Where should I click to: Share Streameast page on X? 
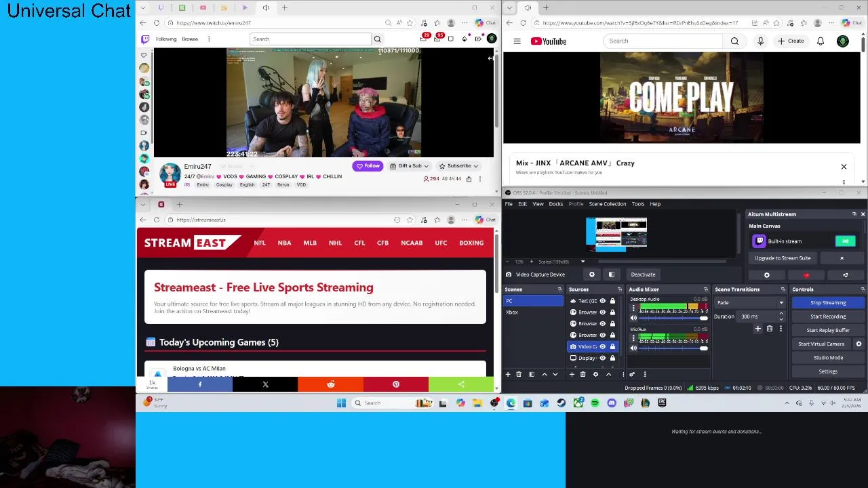(x=265, y=384)
